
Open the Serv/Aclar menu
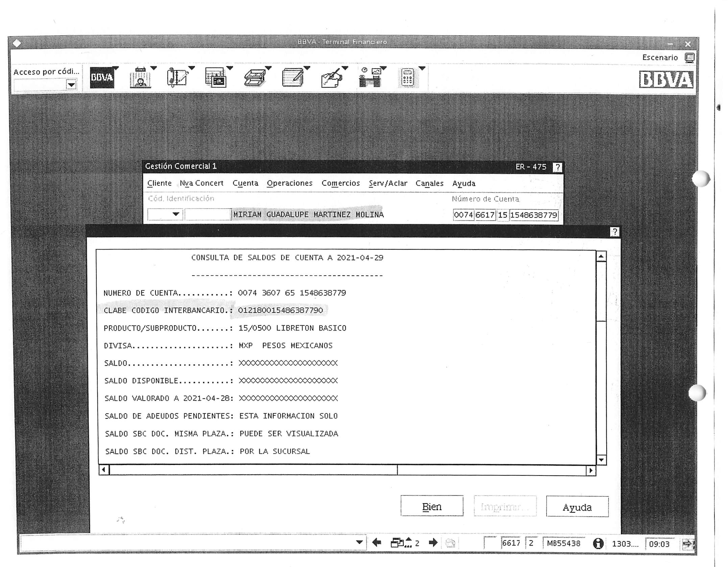[388, 183]
